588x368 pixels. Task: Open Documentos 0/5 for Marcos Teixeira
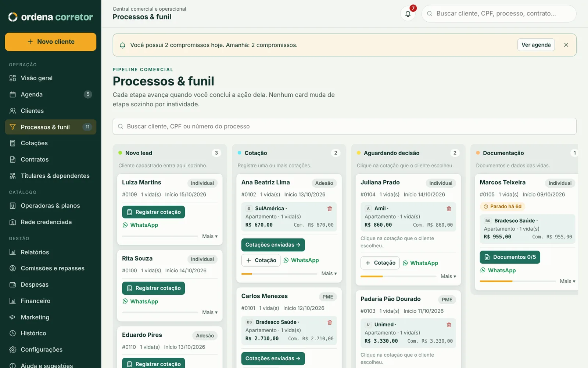tap(510, 257)
